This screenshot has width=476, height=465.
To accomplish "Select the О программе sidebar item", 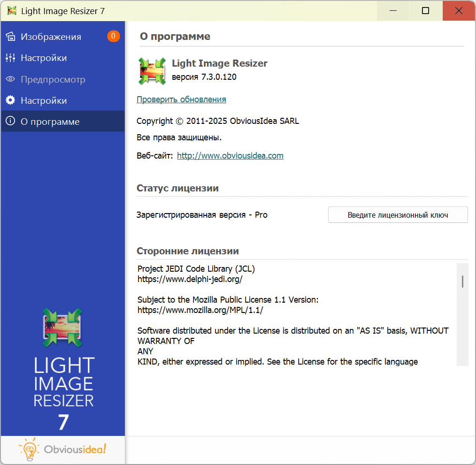I will tap(50, 122).
